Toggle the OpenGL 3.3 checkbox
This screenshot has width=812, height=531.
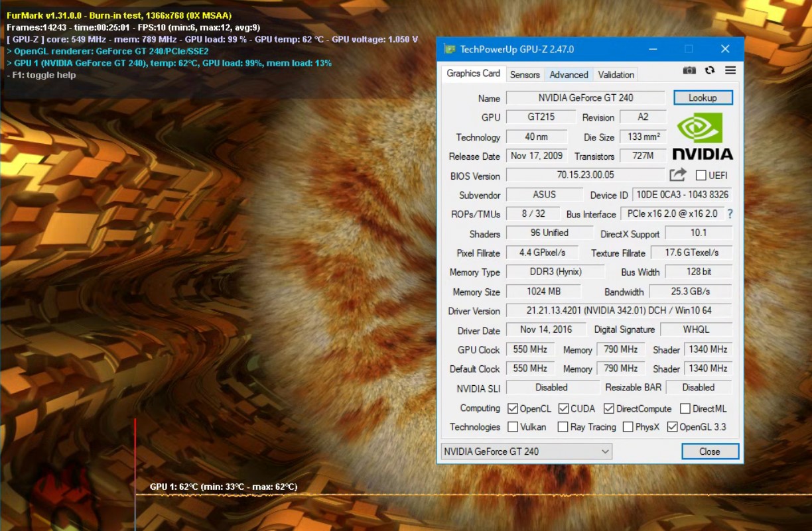coord(672,427)
